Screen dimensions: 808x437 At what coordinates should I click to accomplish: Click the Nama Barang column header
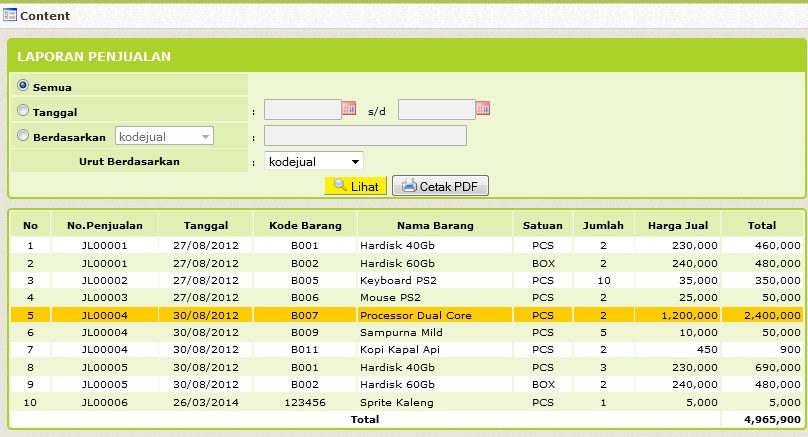435,225
